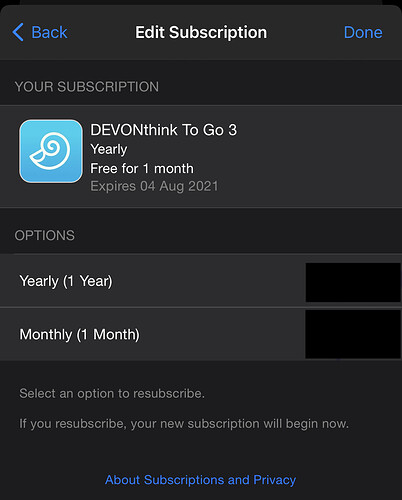Screen dimensions: 402x500
Task: Click the Back label text
Action: coord(49,32)
